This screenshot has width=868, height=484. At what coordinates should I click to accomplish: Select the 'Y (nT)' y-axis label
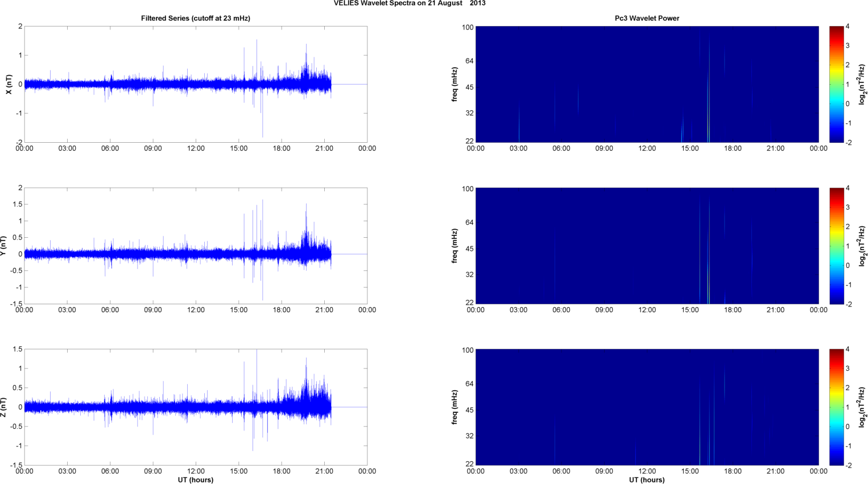coord(3,246)
